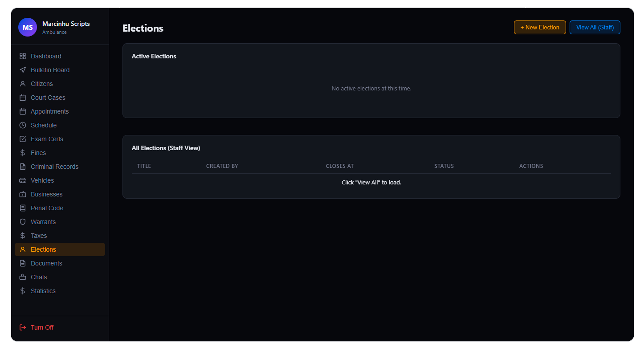Viewport: 644px width, 351px height.
Task: Click the Schedule clock icon
Action: tap(23, 125)
